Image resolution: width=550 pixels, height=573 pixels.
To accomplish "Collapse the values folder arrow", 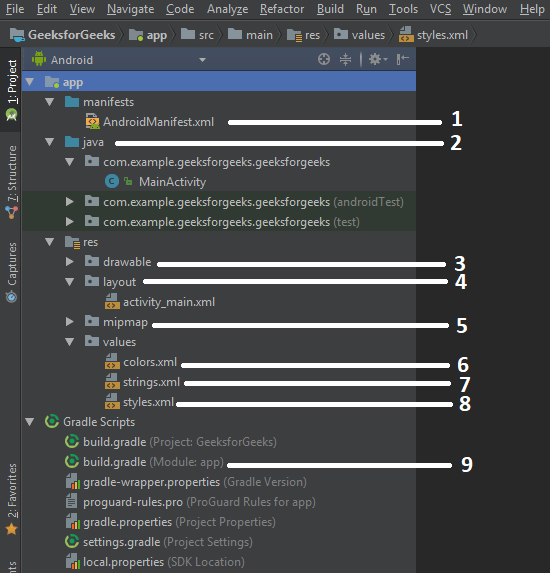I will pyautogui.click(x=69, y=342).
